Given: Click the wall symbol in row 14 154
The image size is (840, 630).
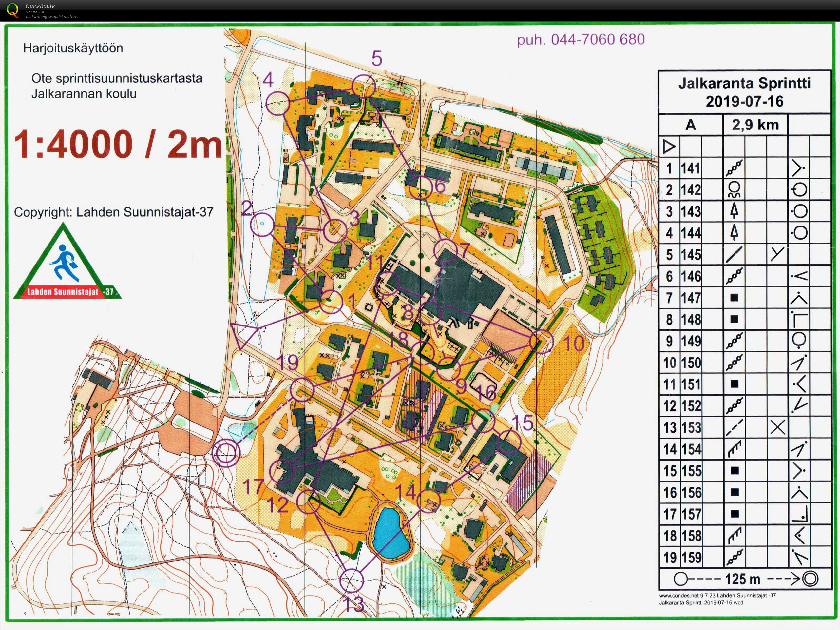Looking at the screenshot, I should click(x=735, y=449).
